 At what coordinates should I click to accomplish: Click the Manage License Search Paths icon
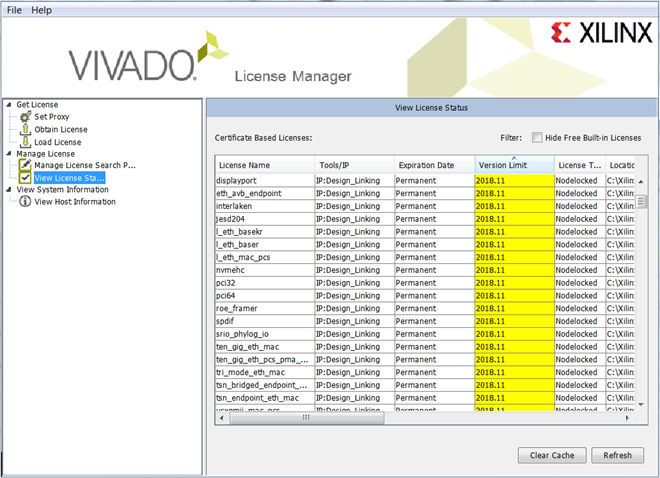pyautogui.click(x=25, y=165)
